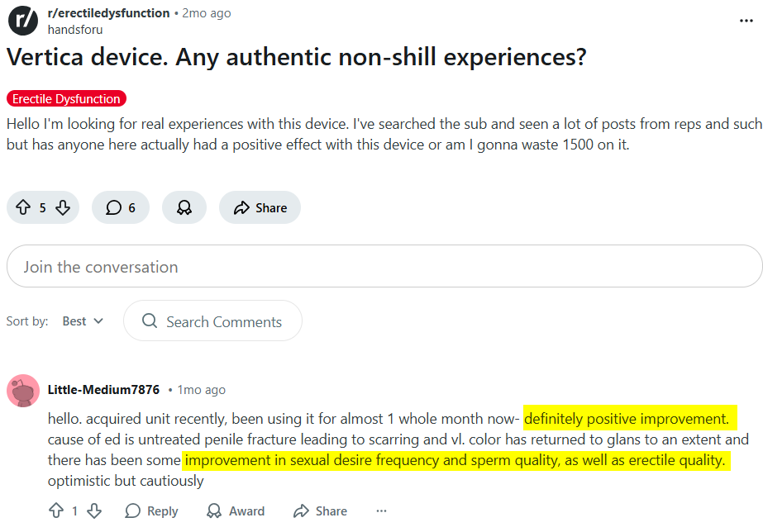Viewport: 763px width, 532px height.
Task: Click the Join the conversation field
Action: 384,267
